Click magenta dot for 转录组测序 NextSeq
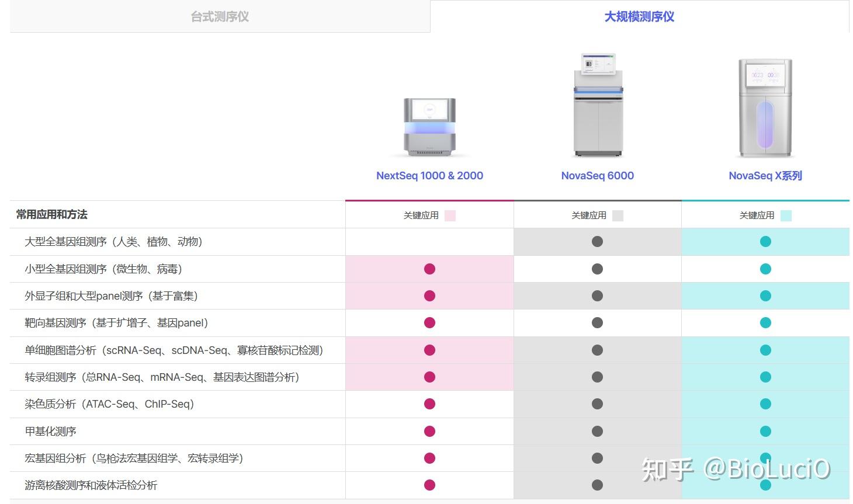Image resolution: width=853 pixels, height=504 pixels. [x=429, y=377]
